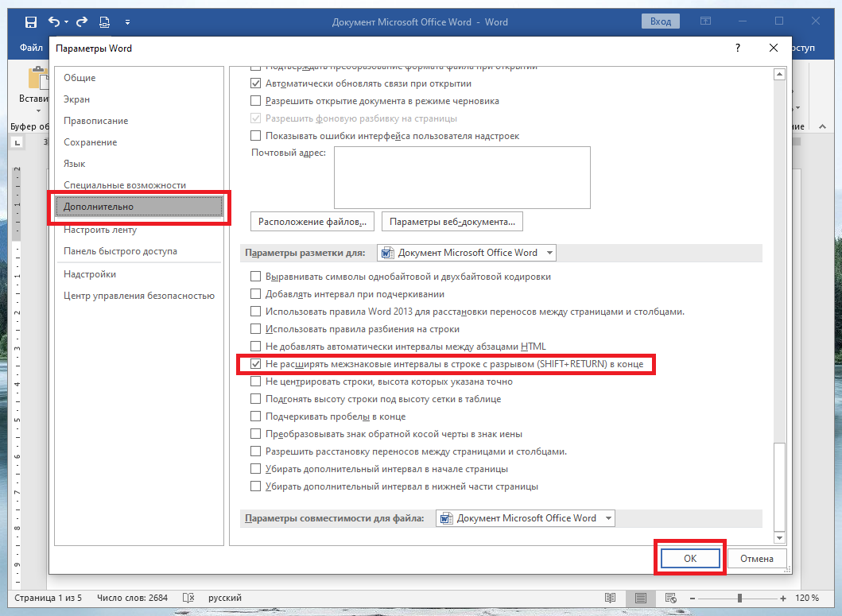Select the Специальные возможности category

139,184
